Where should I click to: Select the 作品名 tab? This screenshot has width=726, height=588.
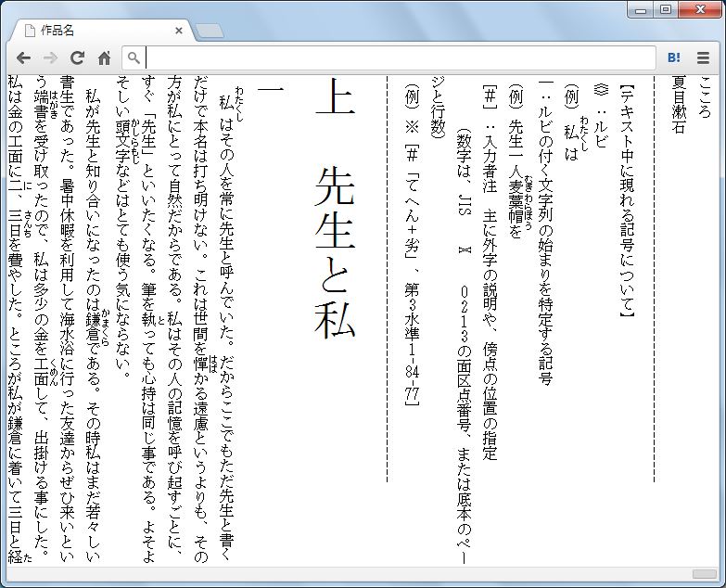(102, 31)
